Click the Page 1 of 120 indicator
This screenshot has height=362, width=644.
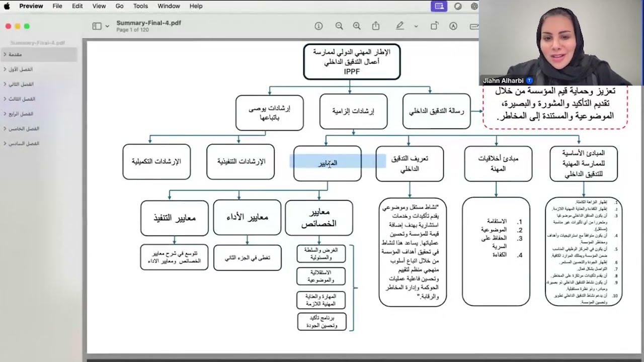click(x=132, y=30)
